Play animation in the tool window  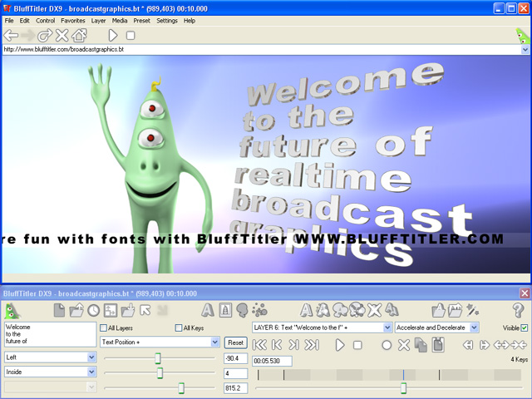pos(340,346)
